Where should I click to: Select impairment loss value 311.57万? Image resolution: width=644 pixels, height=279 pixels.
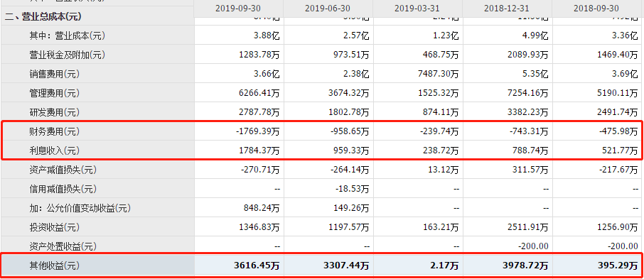(530, 170)
